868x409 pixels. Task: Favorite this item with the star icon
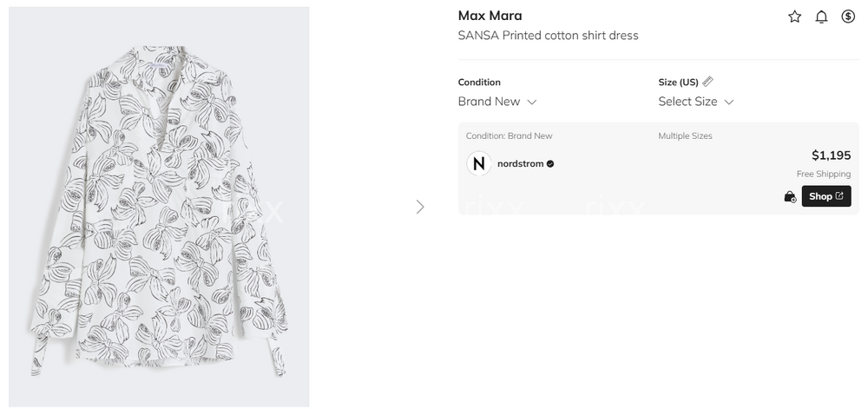point(794,16)
